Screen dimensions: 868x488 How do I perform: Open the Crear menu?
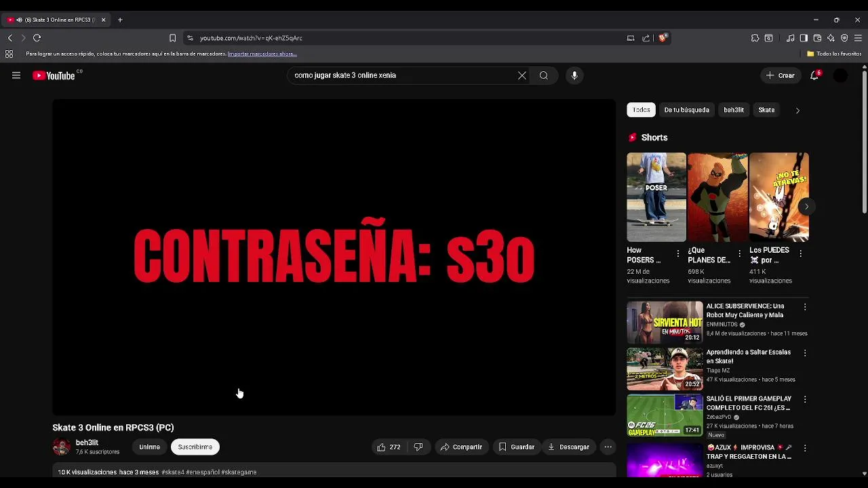780,75
